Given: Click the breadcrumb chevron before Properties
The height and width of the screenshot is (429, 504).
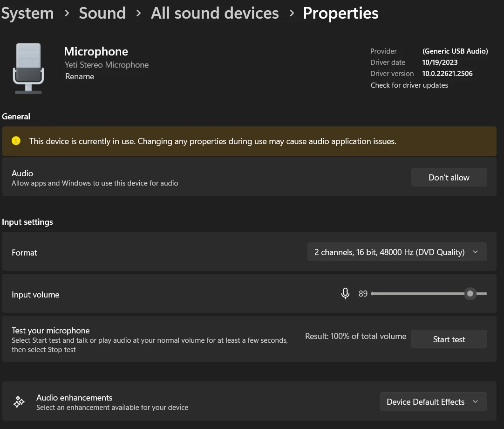Looking at the screenshot, I should click(292, 13).
